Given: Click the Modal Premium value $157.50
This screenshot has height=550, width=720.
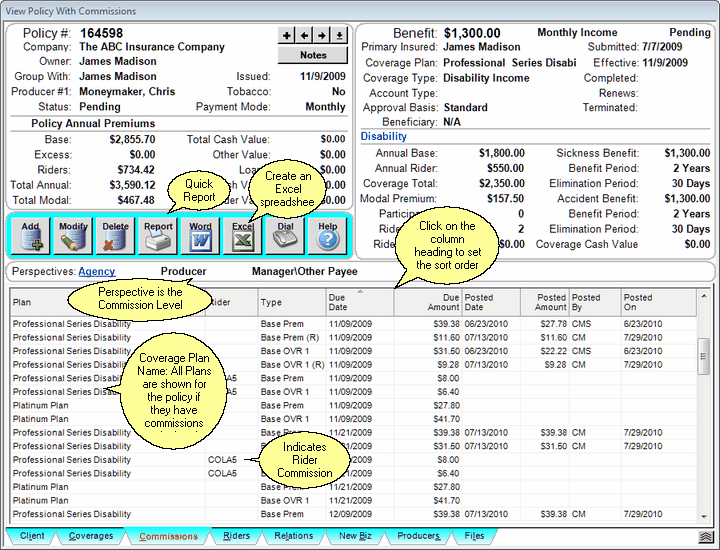Looking at the screenshot, I should [506, 198].
